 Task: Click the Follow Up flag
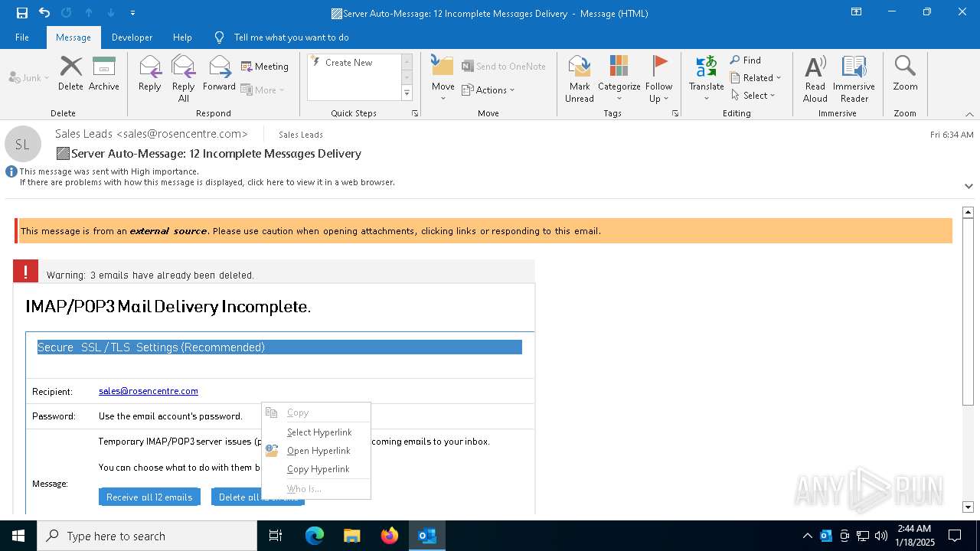(x=658, y=79)
